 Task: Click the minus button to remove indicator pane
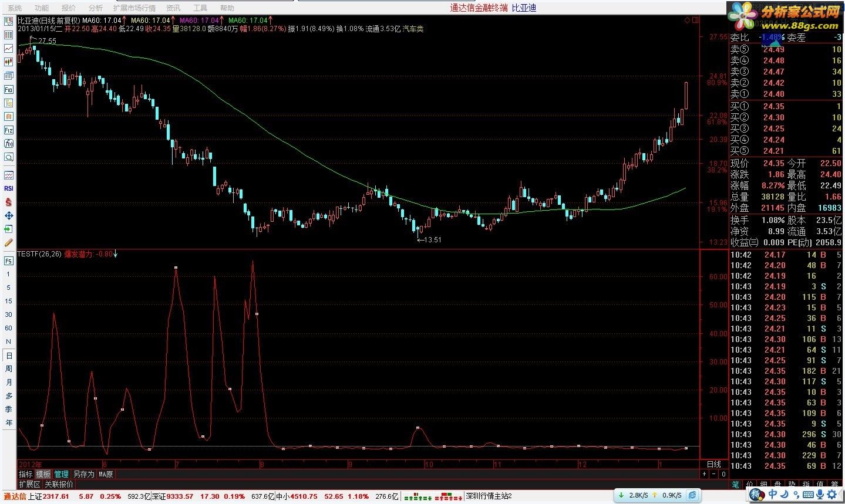pos(713,474)
